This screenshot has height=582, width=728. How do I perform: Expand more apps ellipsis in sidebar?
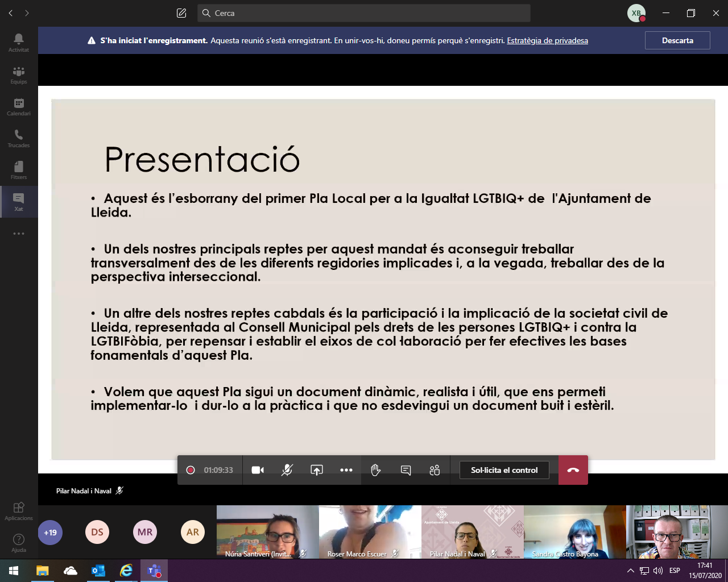point(19,234)
